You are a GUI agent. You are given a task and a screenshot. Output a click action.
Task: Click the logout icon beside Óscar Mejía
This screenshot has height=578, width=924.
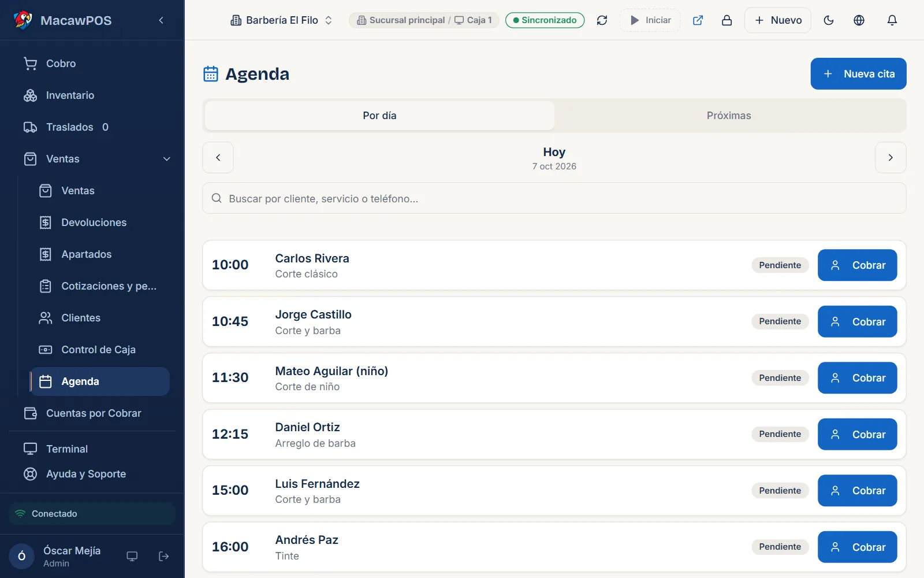pyautogui.click(x=163, y=556)
